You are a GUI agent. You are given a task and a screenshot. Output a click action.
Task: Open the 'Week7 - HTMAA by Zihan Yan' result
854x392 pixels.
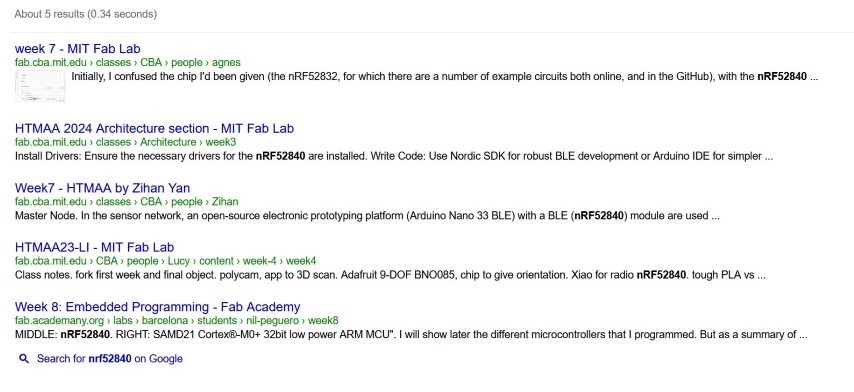click(102, 188)
